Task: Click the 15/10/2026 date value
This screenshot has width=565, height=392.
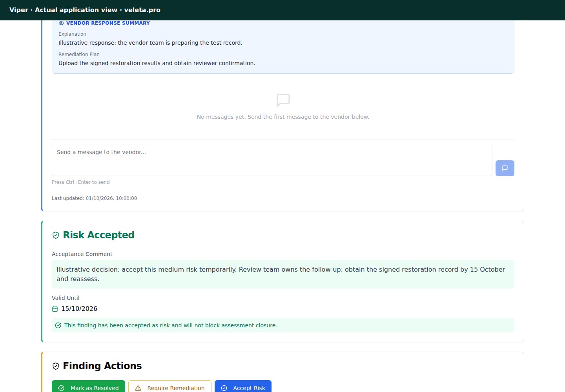Action: point(79,309)
